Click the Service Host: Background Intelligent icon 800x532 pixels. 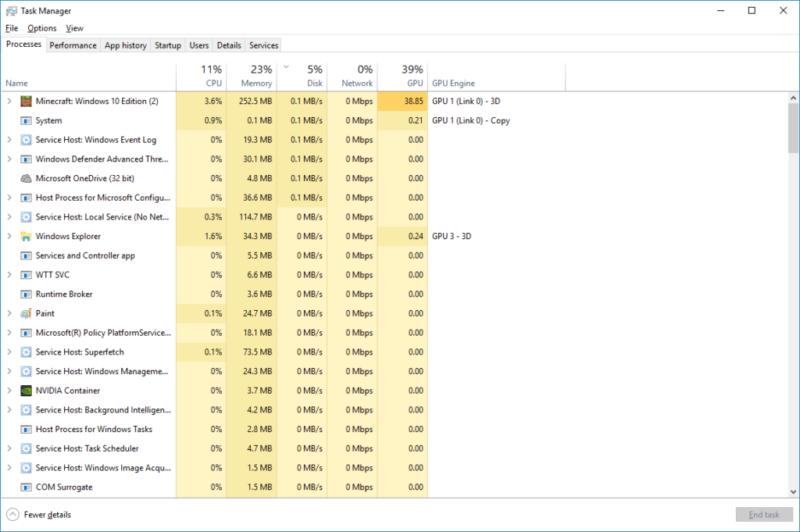pyautogui.click(x=26, y=409)
